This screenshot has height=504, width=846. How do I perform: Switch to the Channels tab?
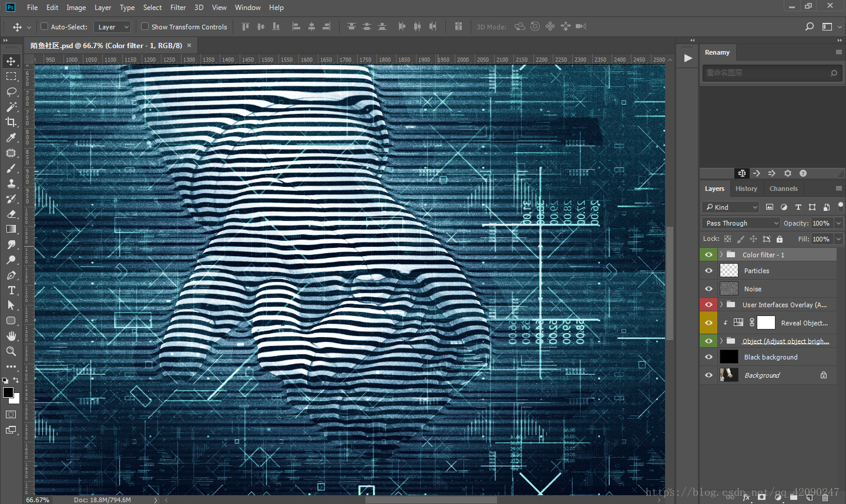tap(784, 189)
